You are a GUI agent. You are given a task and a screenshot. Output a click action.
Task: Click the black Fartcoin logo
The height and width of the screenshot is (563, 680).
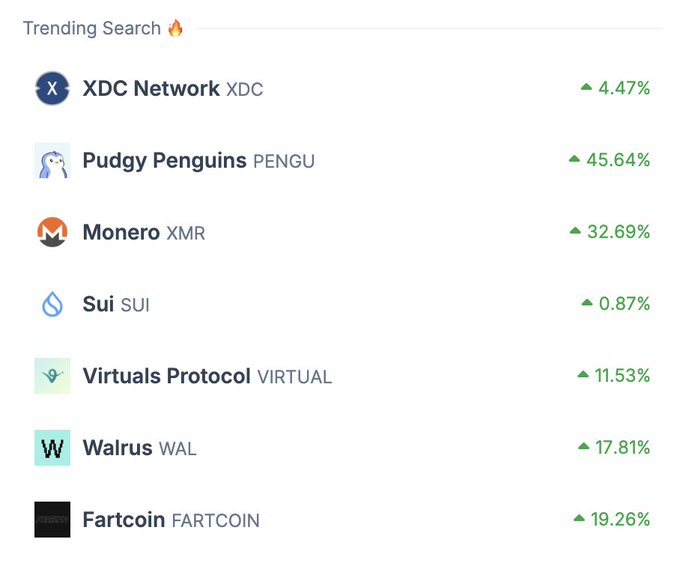52,520
